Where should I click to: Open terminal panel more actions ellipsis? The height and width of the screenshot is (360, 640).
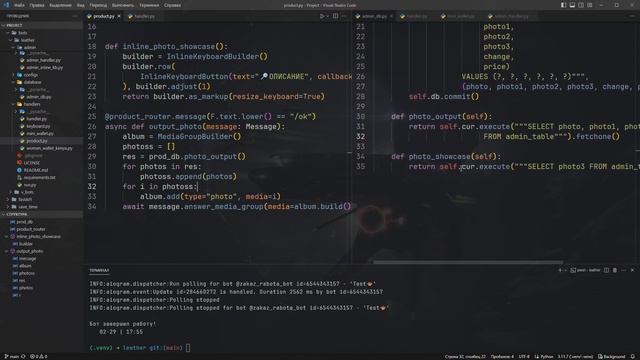[624, 270]
